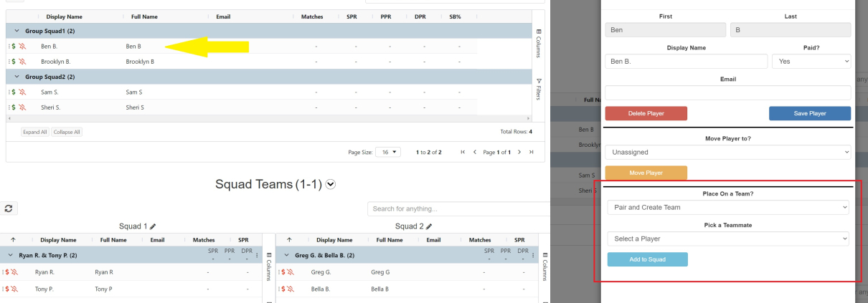Click the pencil edit icon beside Squad 2
Screen dimensions: 868x303
pos(429,226)
